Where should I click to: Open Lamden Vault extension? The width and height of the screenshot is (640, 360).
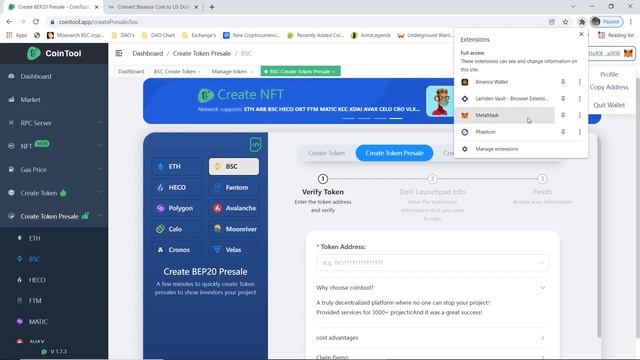point(504,99)
